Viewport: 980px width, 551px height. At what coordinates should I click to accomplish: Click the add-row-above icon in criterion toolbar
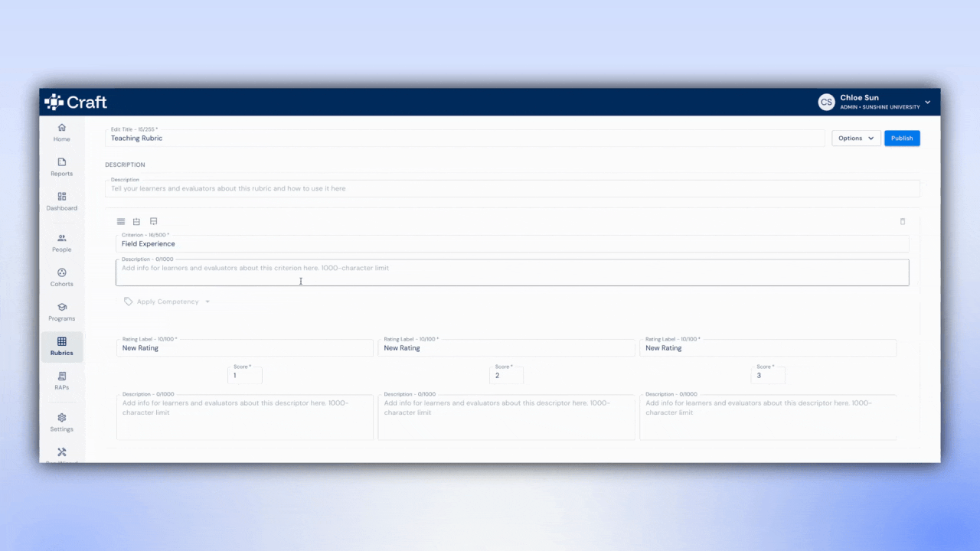[x=137, y=221]
